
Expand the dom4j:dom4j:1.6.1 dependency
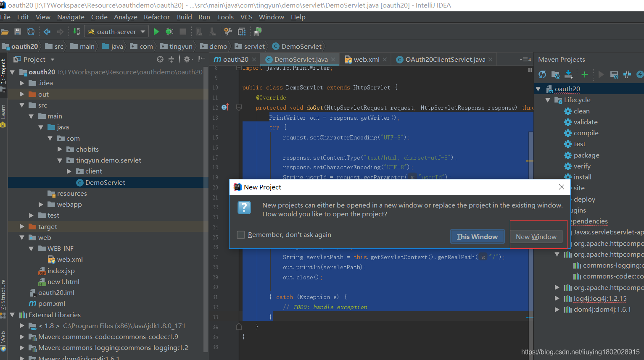click(557, 310)
